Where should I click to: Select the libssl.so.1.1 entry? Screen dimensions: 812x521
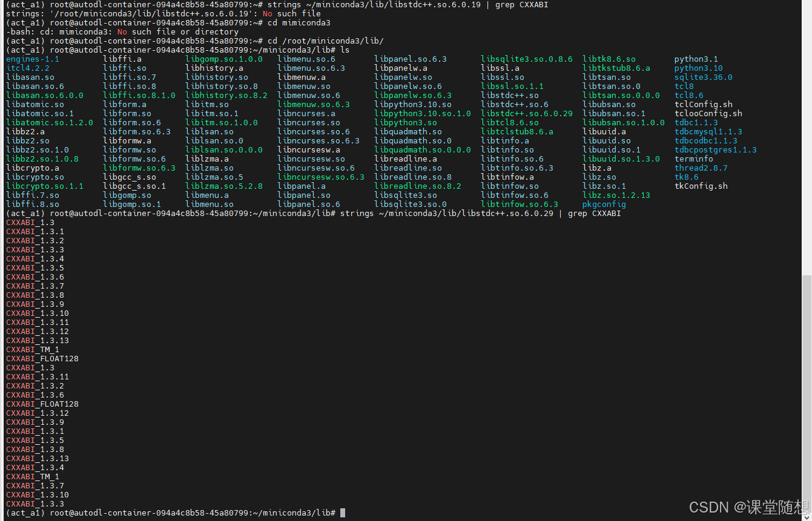tap(512, 87)
